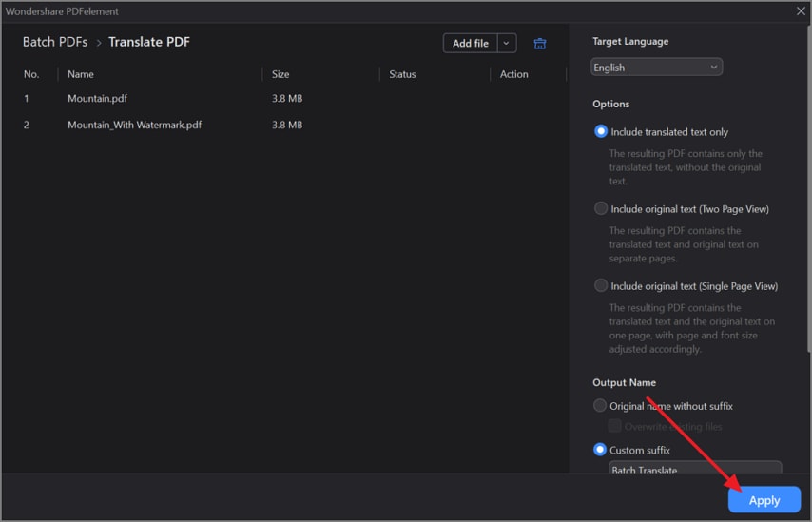The image size is (812, 522).
Task: Select Include translated text only option
Action: [601, 132]
